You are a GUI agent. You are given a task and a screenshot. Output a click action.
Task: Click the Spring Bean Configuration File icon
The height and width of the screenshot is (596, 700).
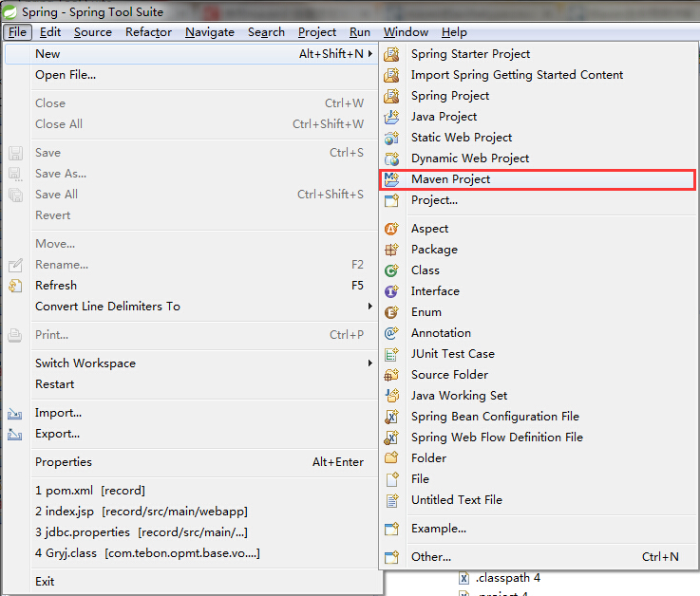(391, 417)
